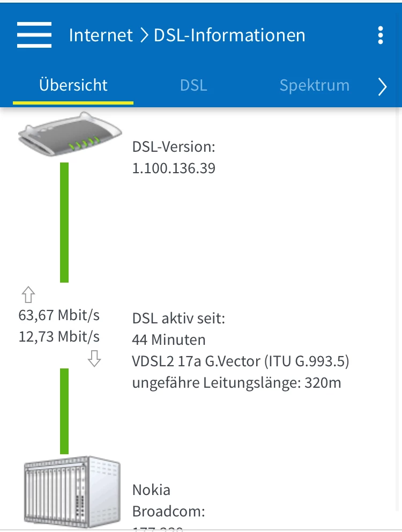This screenshot has height=532, width=402.
Task: Click the upper green connection line
Action: [x=64, y=222]
